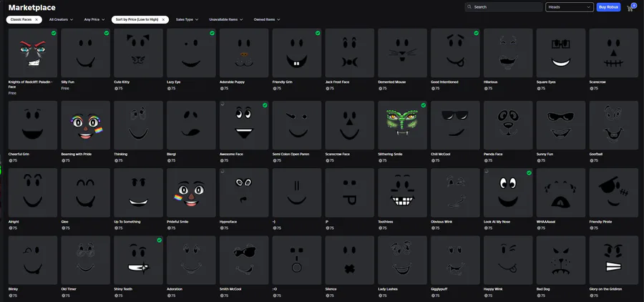Open the Beaming with Pride item link
The width and height of the screenshot is (644, 302).
77,154
